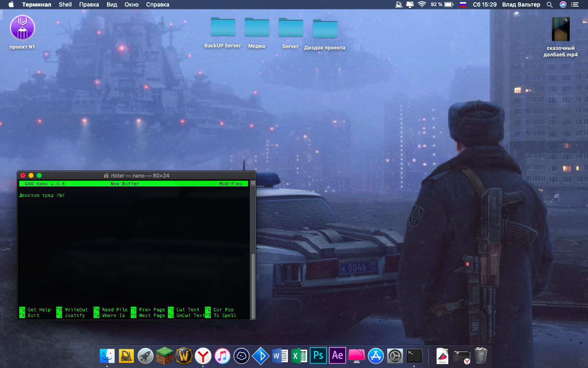
Task: Select the Server folder
Action: [290, 33]
